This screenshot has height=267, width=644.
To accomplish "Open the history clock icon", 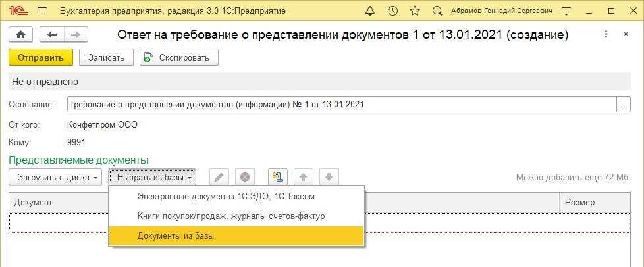I will pos(392,11).
